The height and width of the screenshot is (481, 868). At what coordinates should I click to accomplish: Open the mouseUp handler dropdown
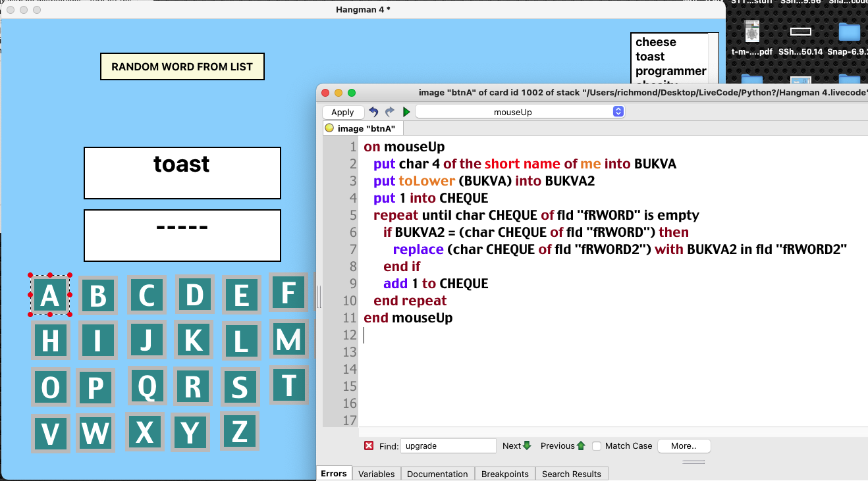(x=520, y=113)
